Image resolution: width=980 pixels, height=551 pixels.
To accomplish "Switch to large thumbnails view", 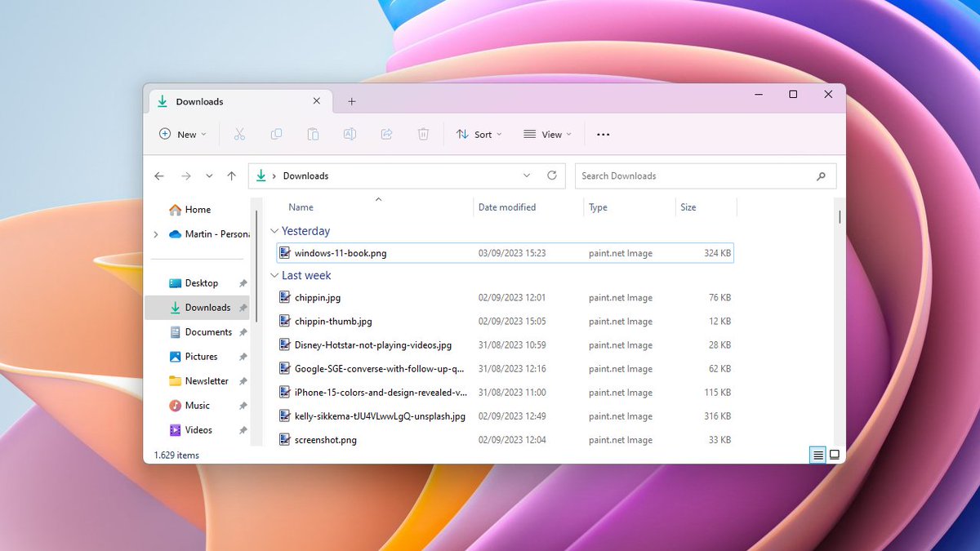I will click(x=834, y=455).
